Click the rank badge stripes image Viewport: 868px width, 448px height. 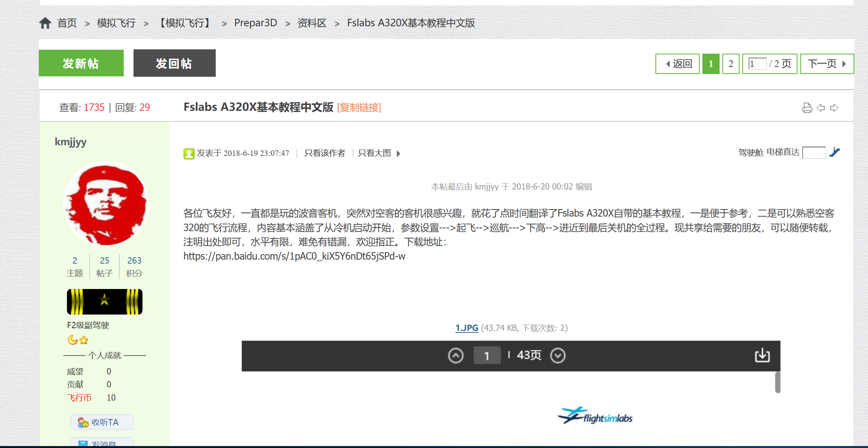pos(105,302)
